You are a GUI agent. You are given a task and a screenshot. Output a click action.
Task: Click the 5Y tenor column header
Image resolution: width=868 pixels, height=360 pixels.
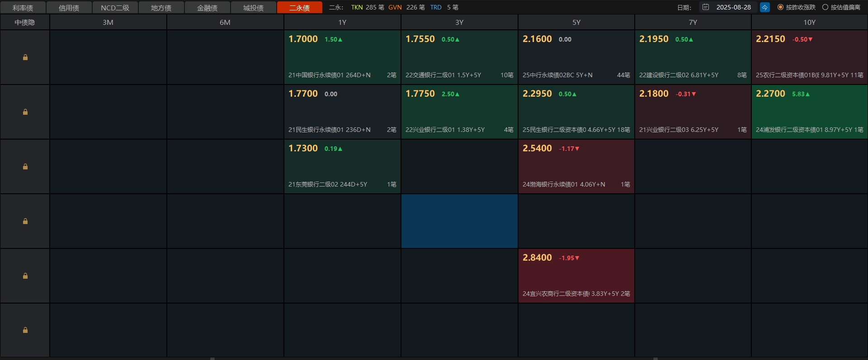click(576, 22)
